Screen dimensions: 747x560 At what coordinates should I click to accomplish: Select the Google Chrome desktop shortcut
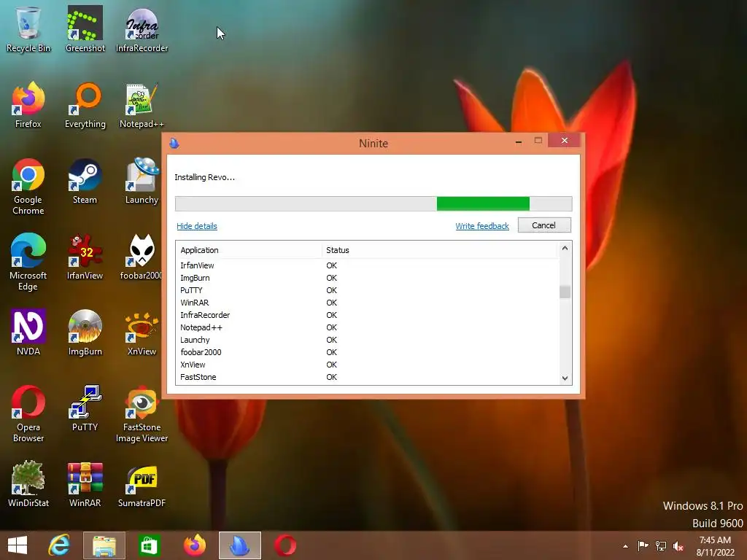(28, 186)
